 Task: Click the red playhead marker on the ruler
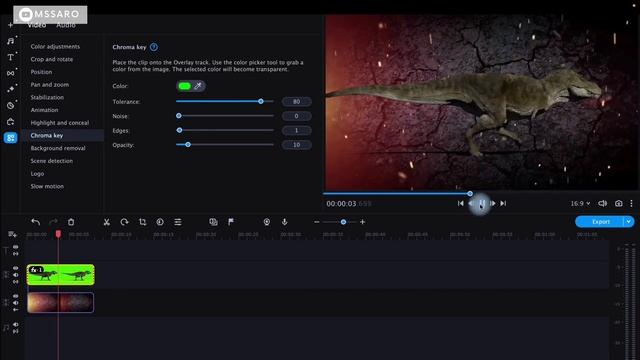pyautogui.click(x=58, y=234)
